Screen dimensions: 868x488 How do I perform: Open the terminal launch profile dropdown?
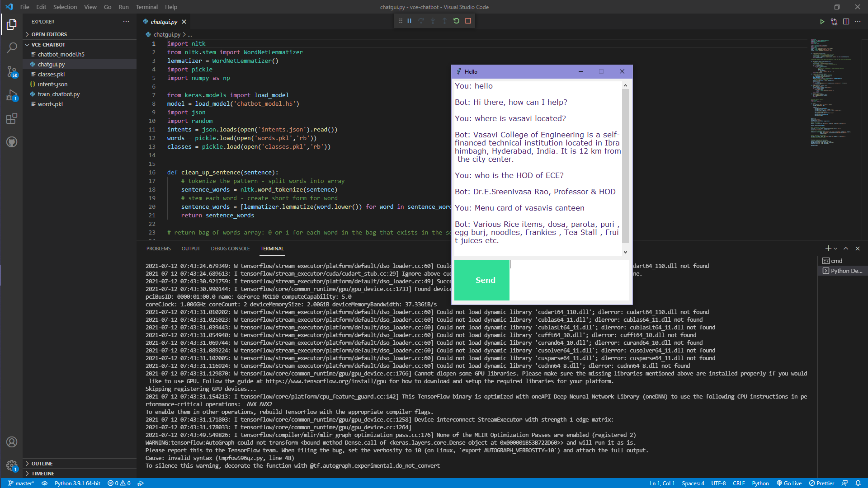coord(835,249)
